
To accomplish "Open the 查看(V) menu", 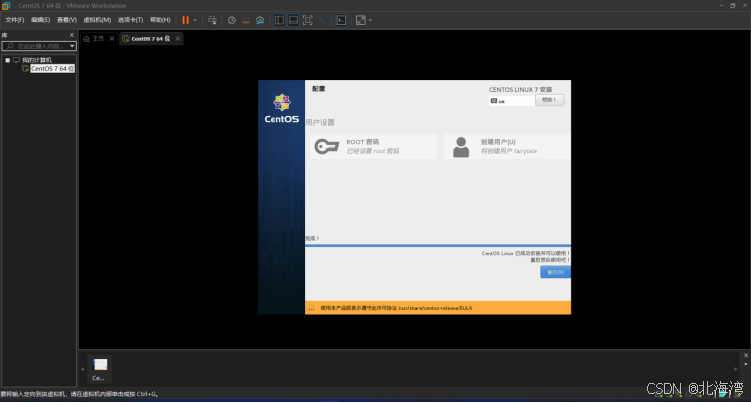I will [67, 20].
